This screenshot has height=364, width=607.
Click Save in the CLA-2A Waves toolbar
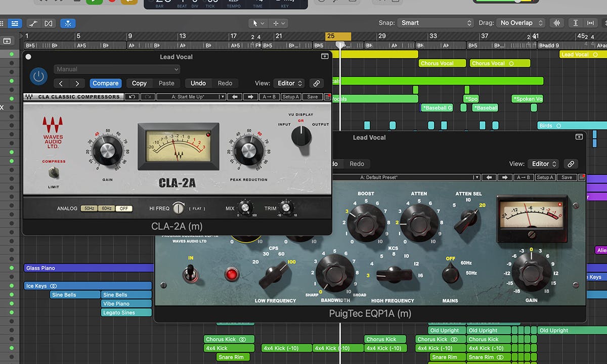click(313, 97)
